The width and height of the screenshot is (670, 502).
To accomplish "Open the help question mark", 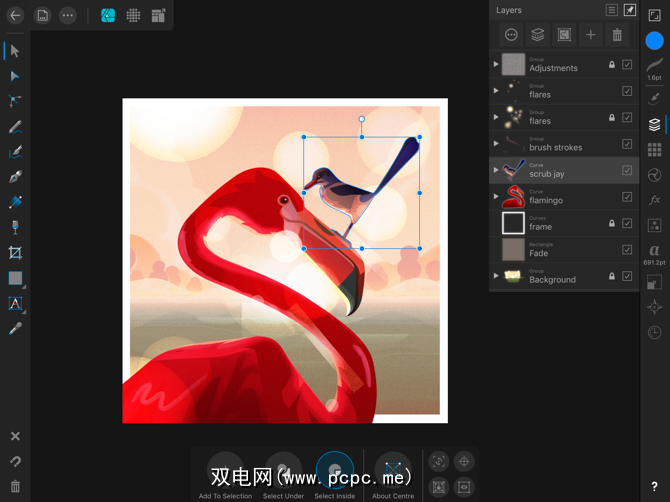I will (654, 486).
